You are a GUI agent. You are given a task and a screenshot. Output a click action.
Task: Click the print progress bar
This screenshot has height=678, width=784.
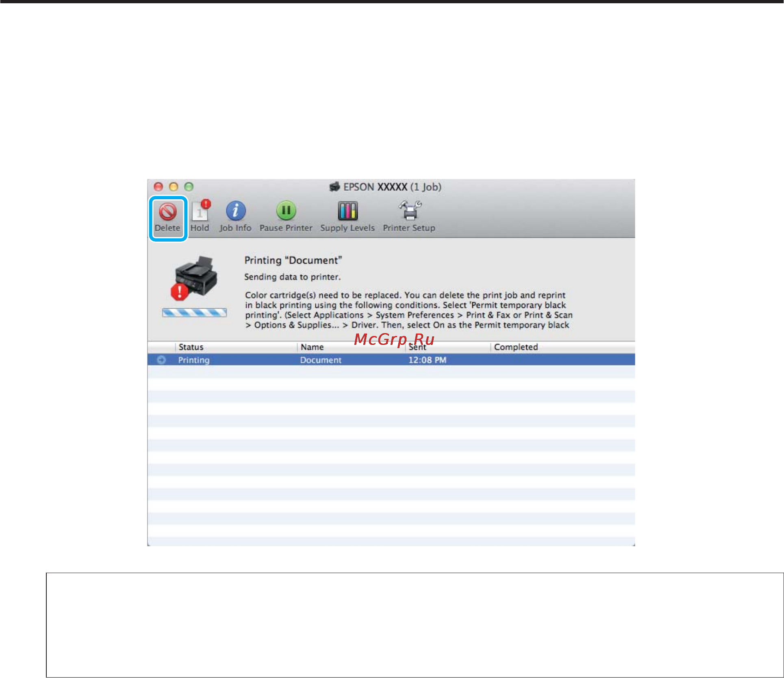point(194,312)
